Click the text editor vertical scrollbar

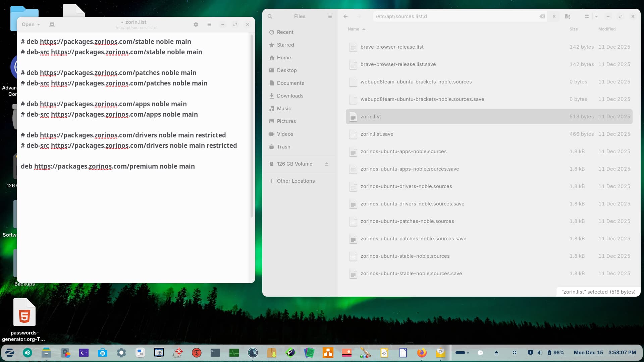pos(252,126)
